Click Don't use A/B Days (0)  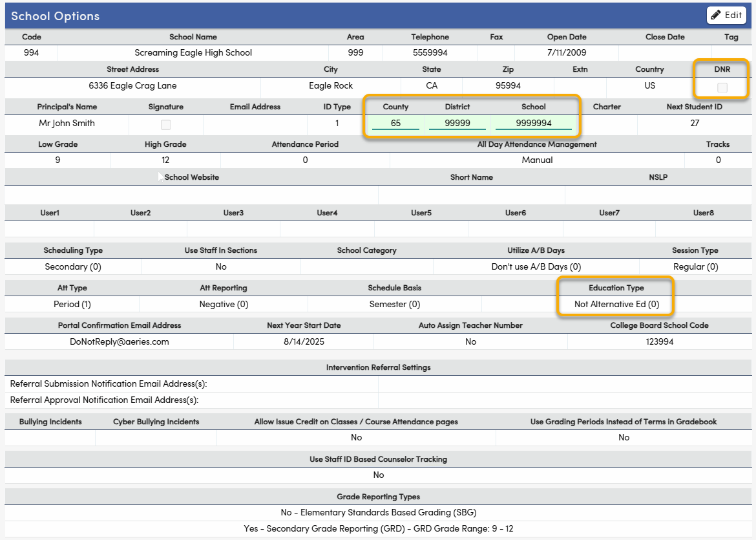[536, 267]
